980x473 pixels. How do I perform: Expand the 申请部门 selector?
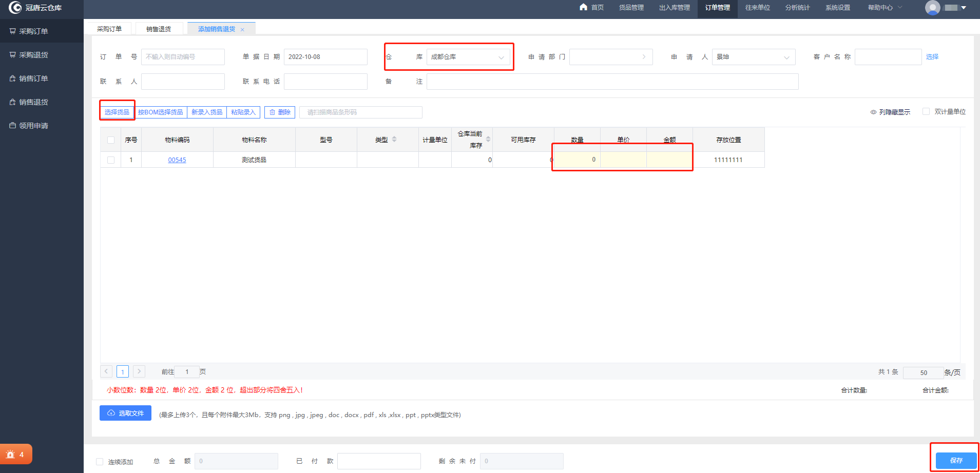[x=611, y=57]
